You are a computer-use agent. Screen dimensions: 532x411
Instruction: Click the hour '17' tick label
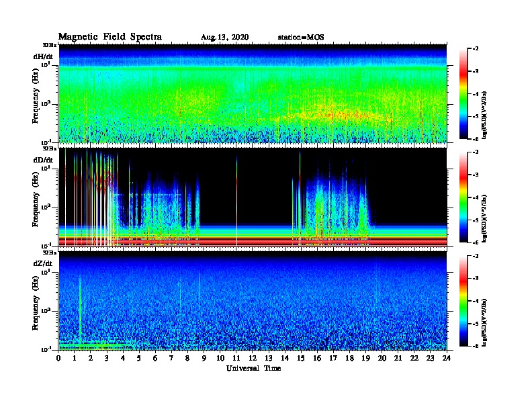tap(333, 358)
